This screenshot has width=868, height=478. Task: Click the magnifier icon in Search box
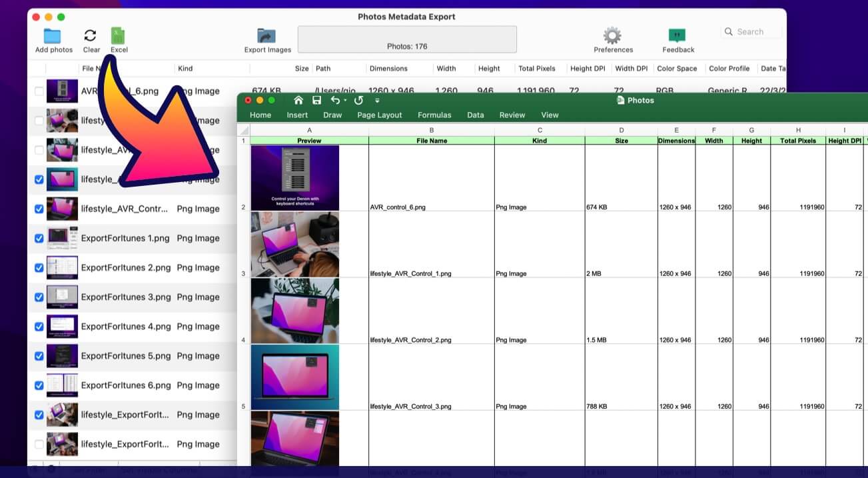point(729,31)
